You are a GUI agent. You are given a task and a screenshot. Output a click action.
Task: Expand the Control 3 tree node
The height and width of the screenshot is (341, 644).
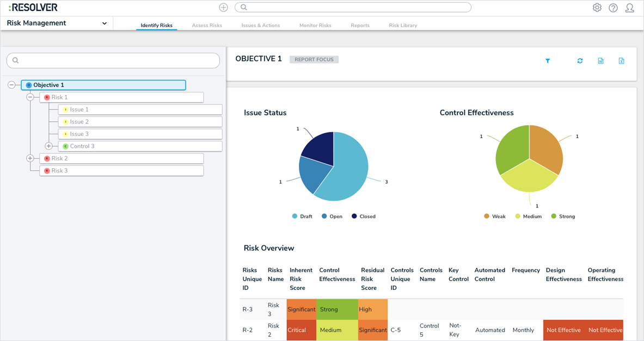pyautogui.click(x=48, y=146)
